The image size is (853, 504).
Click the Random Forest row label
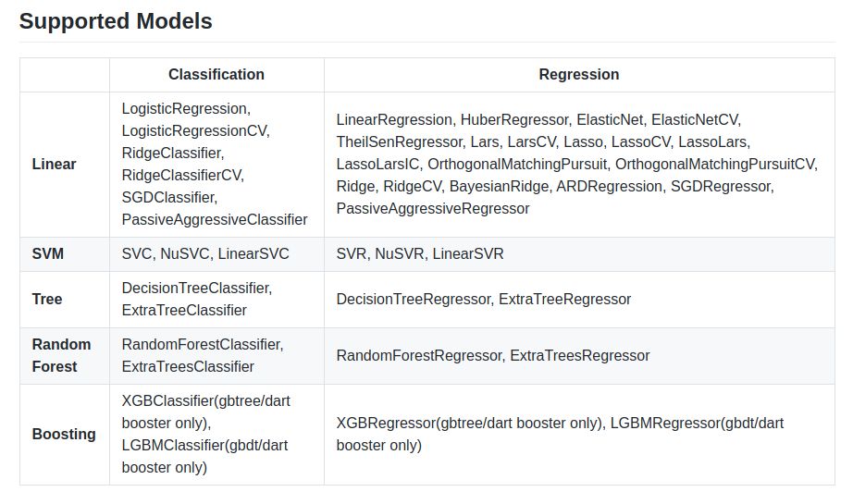click(x=61, y=355)
